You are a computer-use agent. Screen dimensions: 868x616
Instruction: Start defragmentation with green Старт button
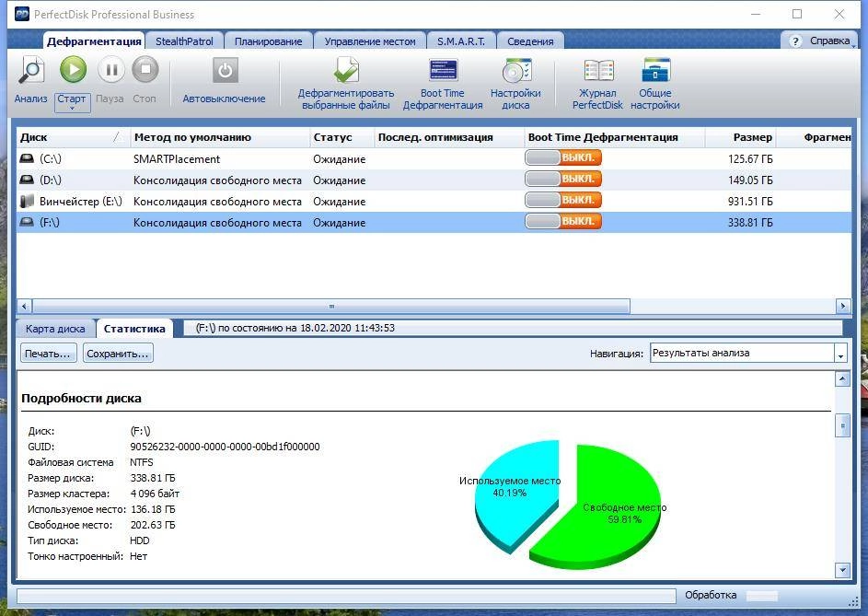tap(73, 70)
